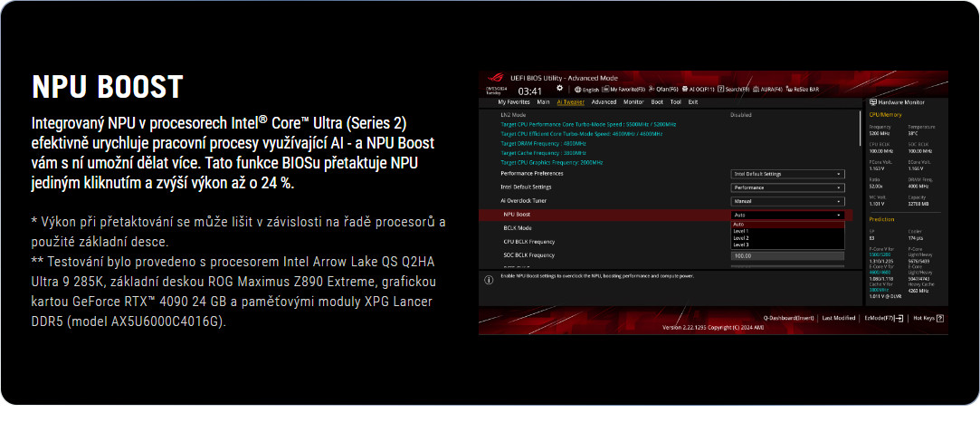
Task: Expand the Performance Preferences dropdown
Action: (786, 173)
